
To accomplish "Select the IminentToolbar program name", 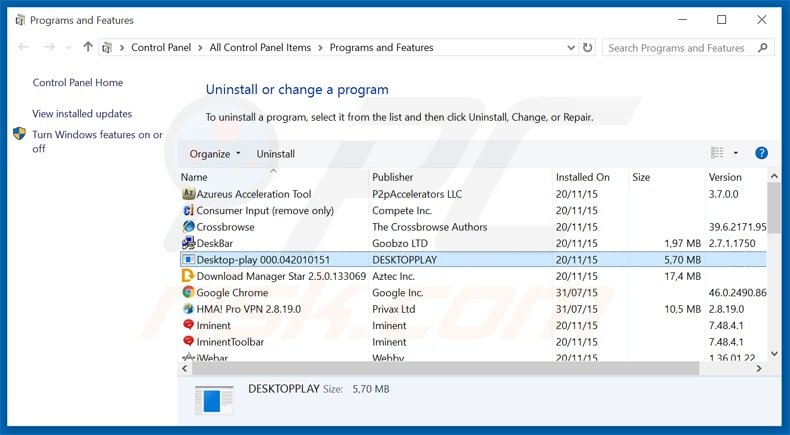I will [230, 341].
